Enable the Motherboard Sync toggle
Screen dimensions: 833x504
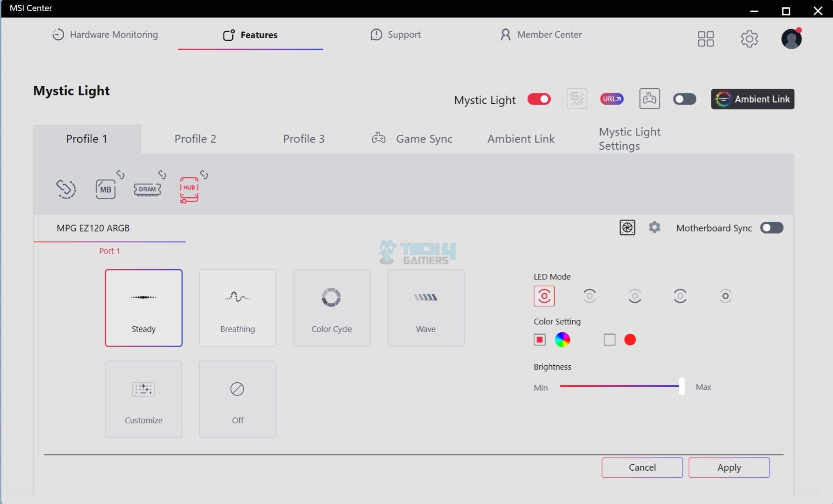coord(771,228)
